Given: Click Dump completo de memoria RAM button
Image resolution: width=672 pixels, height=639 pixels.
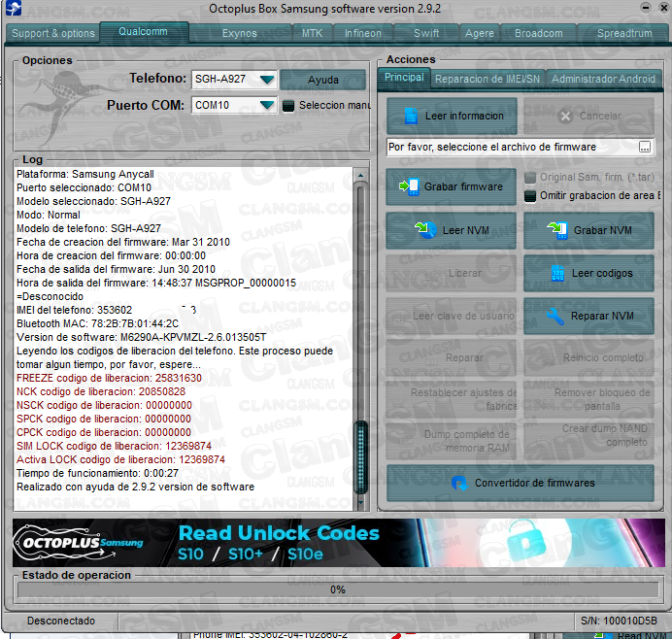Looking at the screenshot, I should [451, 441].
